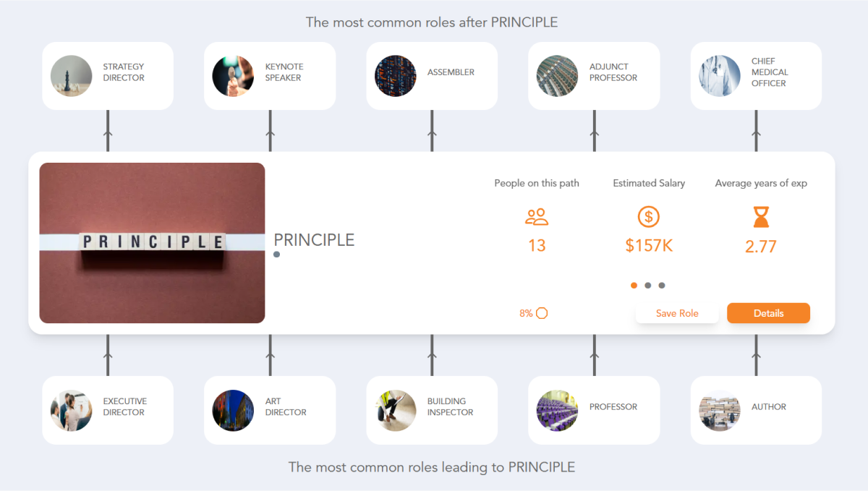
Task: Click the 8% circular progress indicator
Action: 542,312
